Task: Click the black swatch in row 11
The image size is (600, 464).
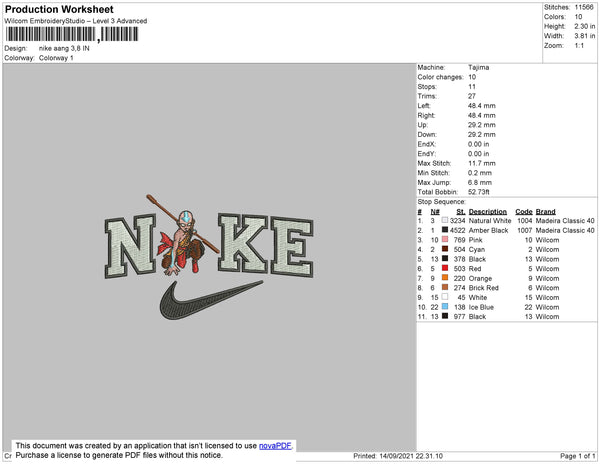Action: pos(445,316)
